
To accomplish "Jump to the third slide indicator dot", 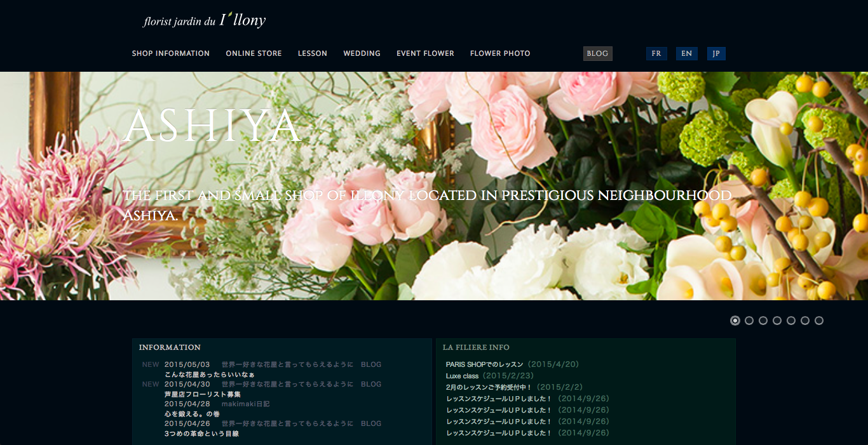I will click(763, 321).
